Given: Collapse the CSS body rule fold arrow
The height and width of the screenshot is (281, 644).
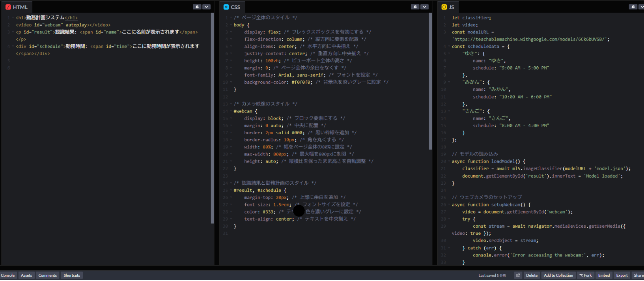Looking at the screenshot, I should 231,25.
